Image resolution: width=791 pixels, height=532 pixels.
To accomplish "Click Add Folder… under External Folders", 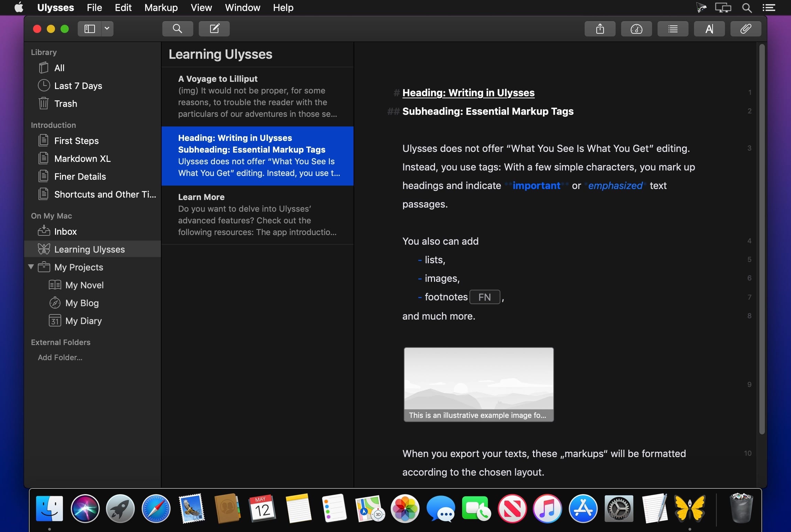I will (60, 357).
